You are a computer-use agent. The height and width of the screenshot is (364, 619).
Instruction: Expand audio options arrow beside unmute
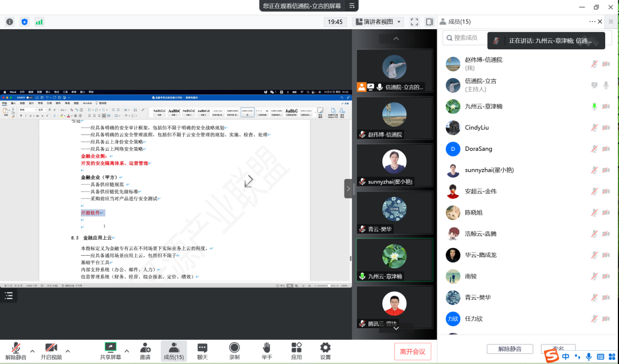click(x=32, y=351)
